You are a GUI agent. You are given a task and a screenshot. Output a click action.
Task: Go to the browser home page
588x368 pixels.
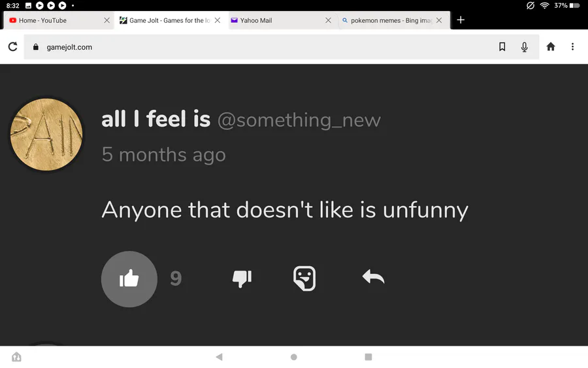click(x=551, y=46)
